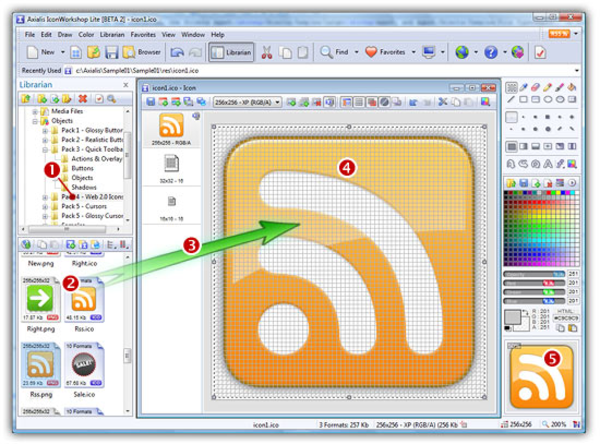The width and height of the screenshot is (600, 444).
Task: Click the red delete X in Librarian toolbar
Action: click(83, 101)
